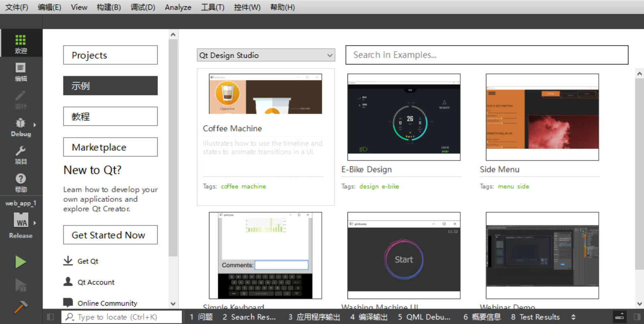
Task: Run the project with green play button
Action: (x=20, y=262)
